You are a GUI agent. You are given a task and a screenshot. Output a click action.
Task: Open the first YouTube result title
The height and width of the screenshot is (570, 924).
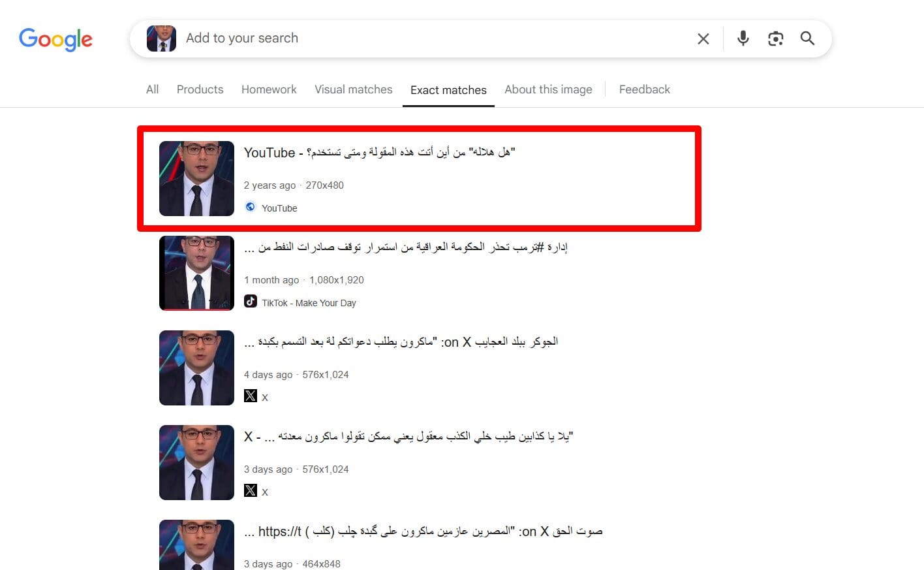coord(380,152)
